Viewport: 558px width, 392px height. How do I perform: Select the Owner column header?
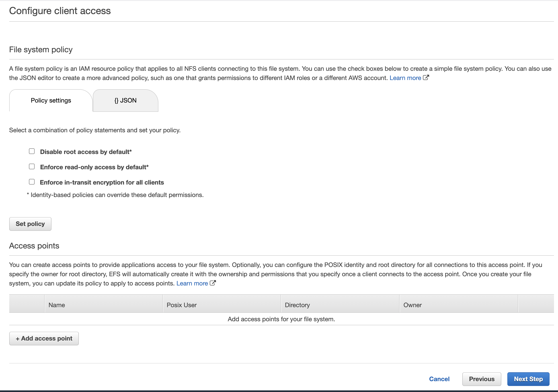coord(412,305)
